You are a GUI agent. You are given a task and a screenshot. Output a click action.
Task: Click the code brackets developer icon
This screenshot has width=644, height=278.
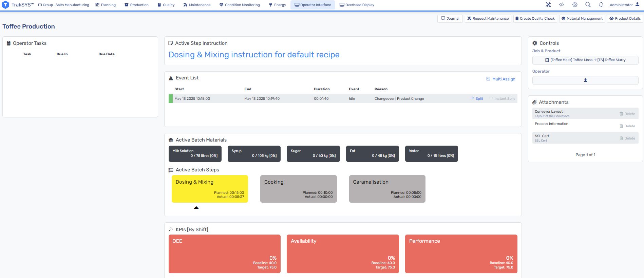click(x=562, y=5)
